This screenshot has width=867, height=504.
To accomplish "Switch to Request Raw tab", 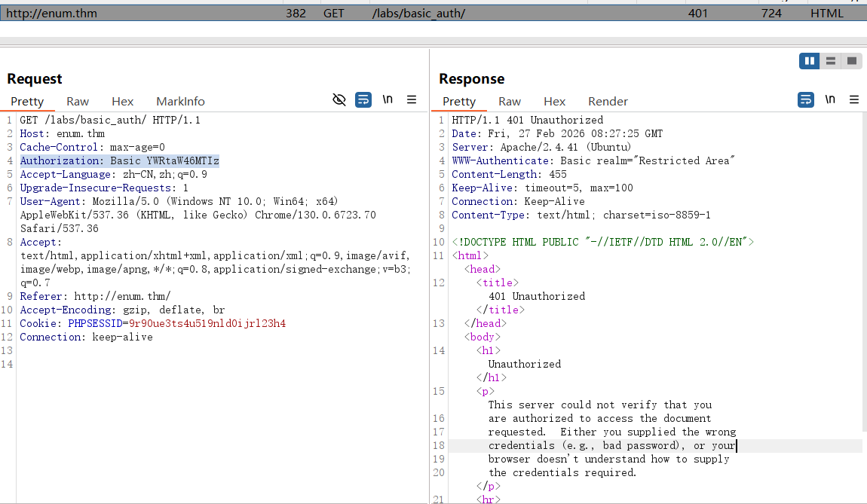I will pos(78,102).
